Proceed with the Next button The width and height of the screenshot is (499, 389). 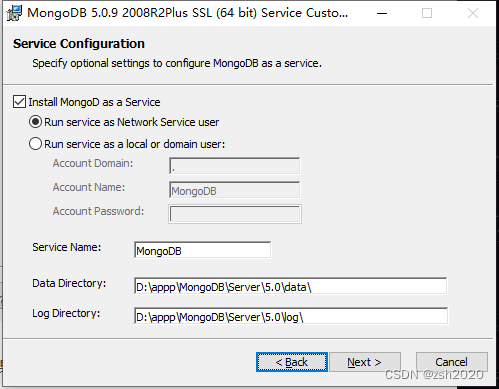click(x=365, y=362)
